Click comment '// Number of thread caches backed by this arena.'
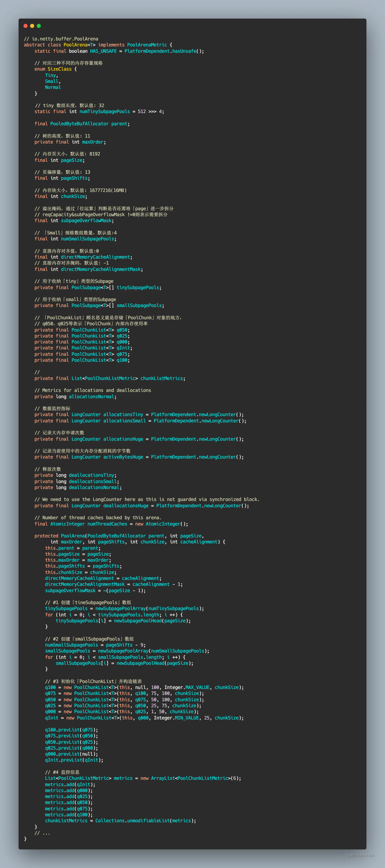Image resolution: width=385 pixels, height=868 pixels. (98, 518)
